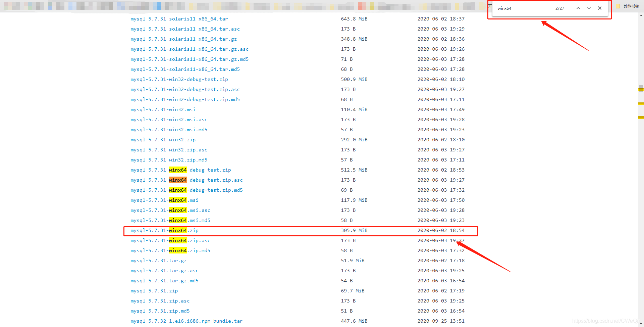The height and width of the screenshot is (327, 644).
Task: Select the 643.8 MiB size text
Action: point(354,19)
